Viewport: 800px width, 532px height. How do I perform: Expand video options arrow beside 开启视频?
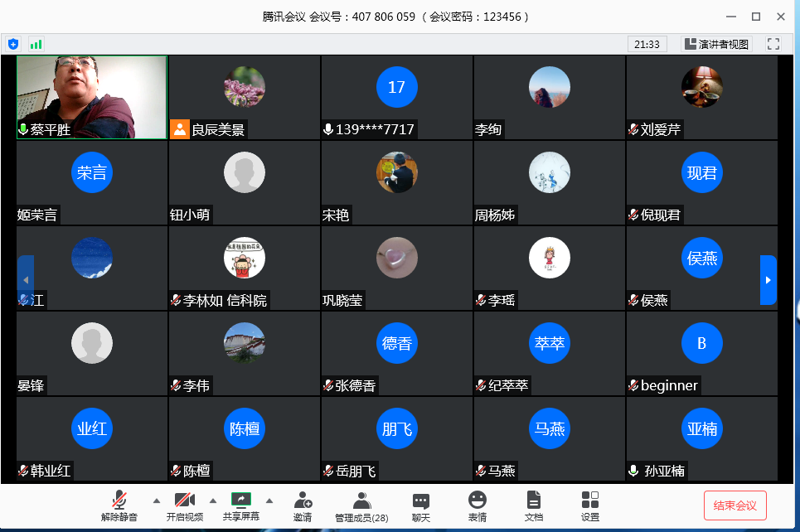pyautogui.click(x=212, y=501)
